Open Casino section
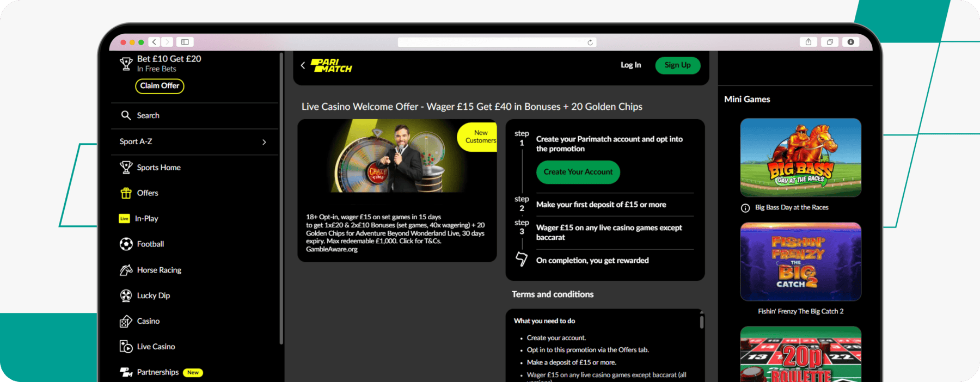980x382 pixels. point(148,321)
